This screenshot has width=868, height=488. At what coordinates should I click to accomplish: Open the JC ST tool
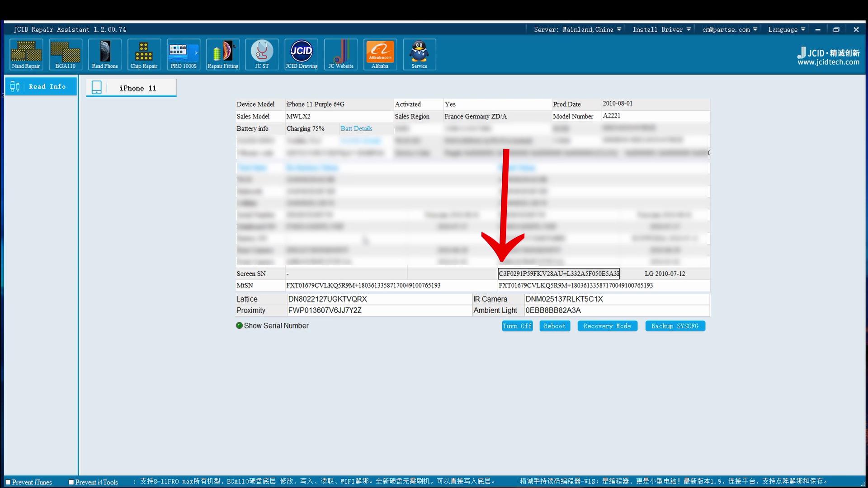(x=262, y=54)
